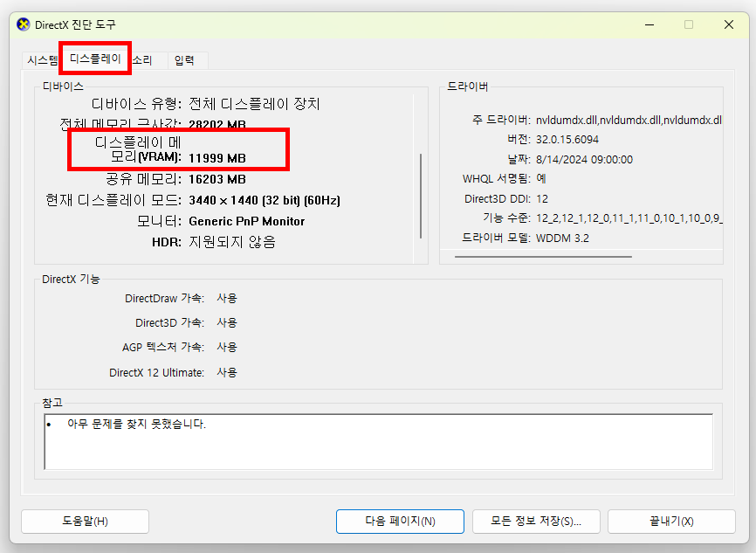Image resolution: width=756 pixels, height=553 pixels.
Task: Click the DirectX title bar icon
Action: [x=23, y=24]
